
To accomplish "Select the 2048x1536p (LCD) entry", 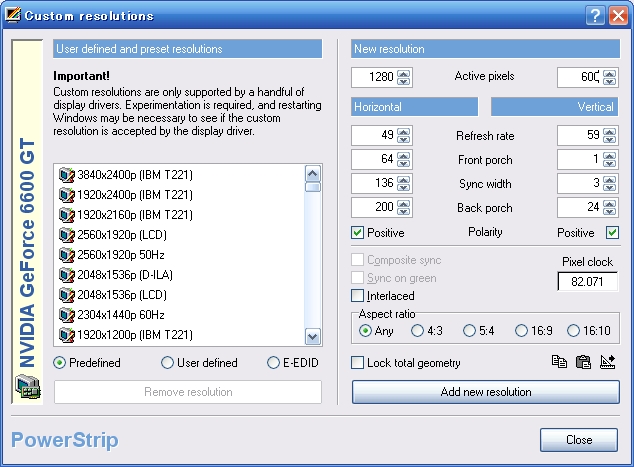I will [113, 295].
